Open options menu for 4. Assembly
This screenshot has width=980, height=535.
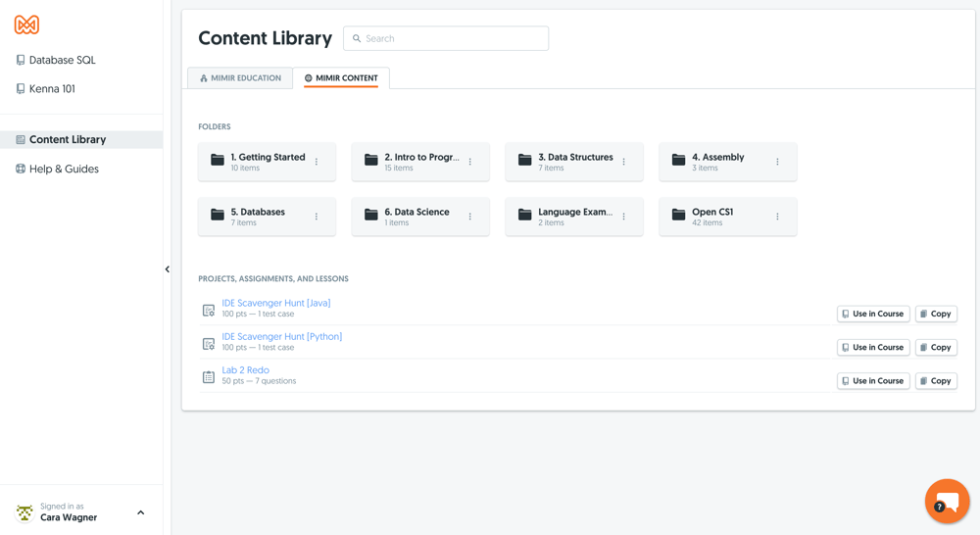(x=777, y=162)
